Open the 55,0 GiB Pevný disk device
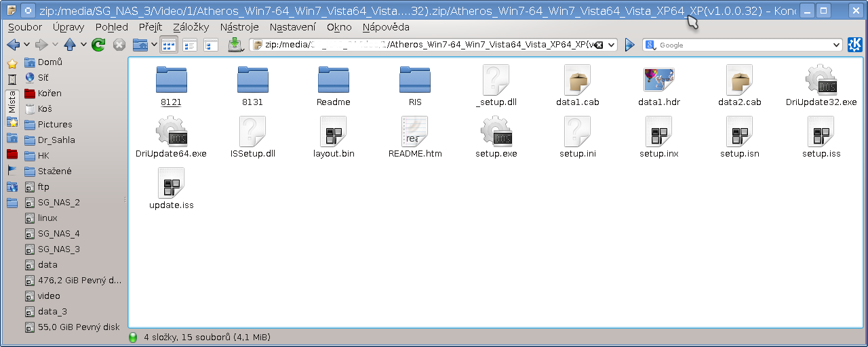This screenshot has width=868, height=347. tap(73, 327)
